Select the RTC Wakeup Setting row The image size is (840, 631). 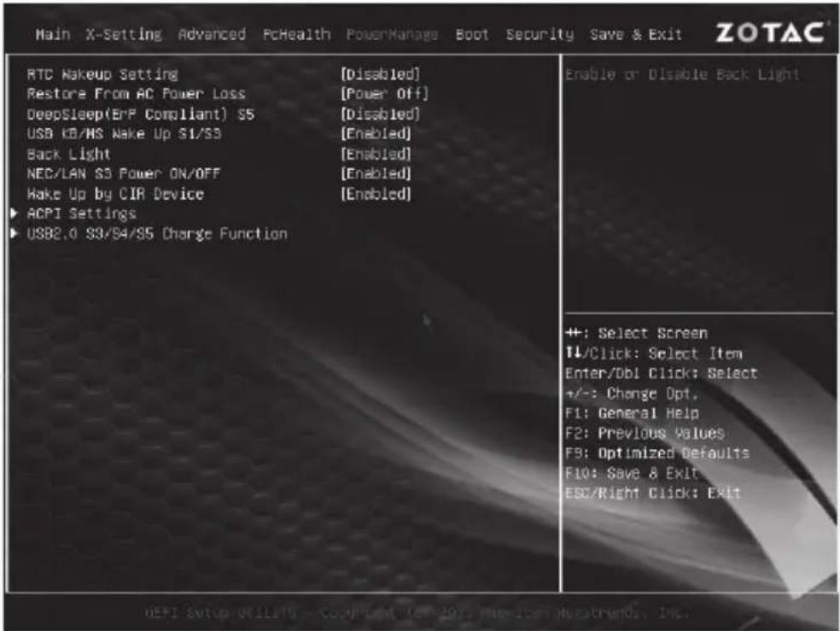click(102, 74)
